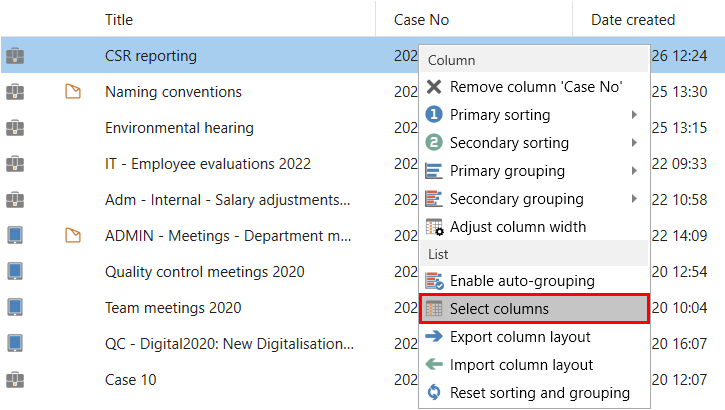This screenshot has width=725, height=410.
Task: Click the Case No column header
Action: click(420, 19)
